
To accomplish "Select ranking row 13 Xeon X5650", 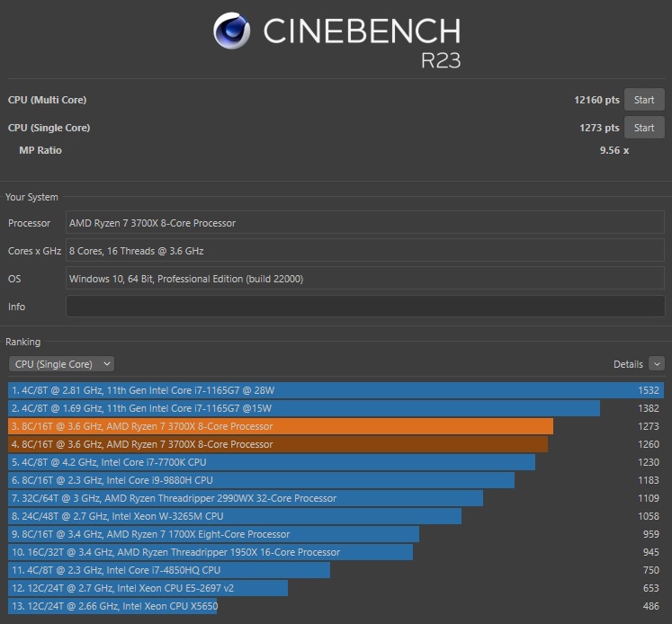I will pyautogui.click(x=112, y=606).
